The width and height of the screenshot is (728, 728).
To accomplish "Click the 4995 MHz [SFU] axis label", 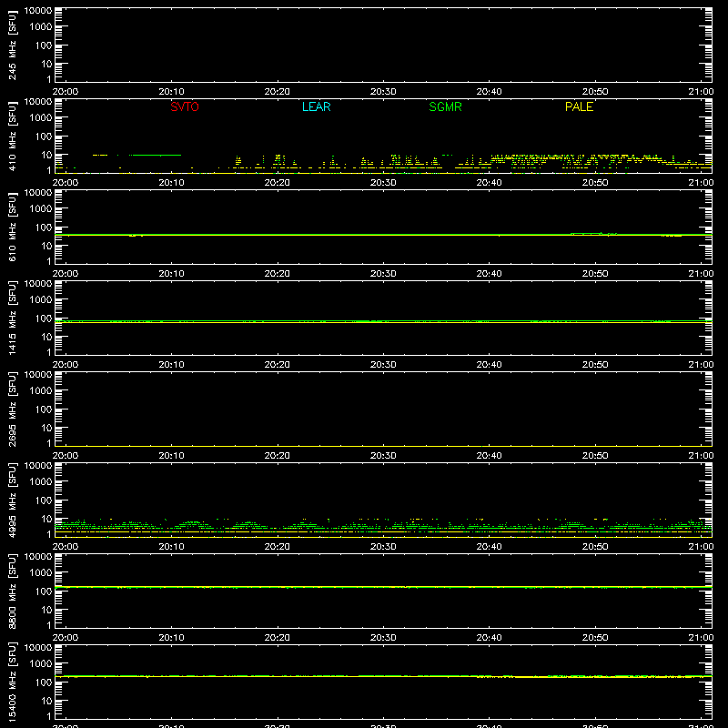I will point(12,500).
